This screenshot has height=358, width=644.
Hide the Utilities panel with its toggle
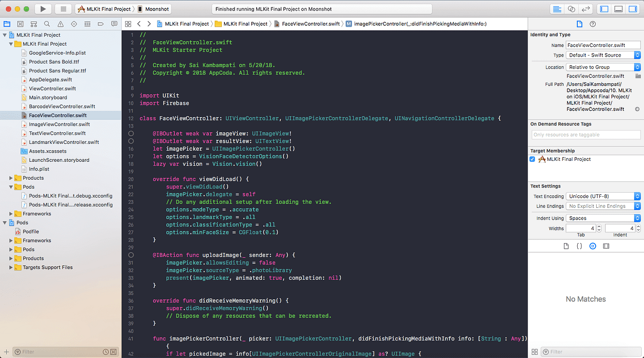tap(632, 9)
